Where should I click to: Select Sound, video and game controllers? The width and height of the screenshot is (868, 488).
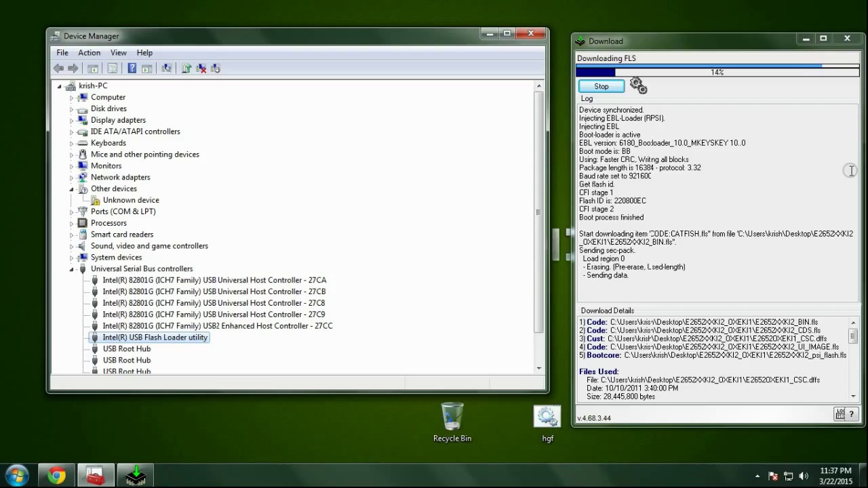coord(149,246)
